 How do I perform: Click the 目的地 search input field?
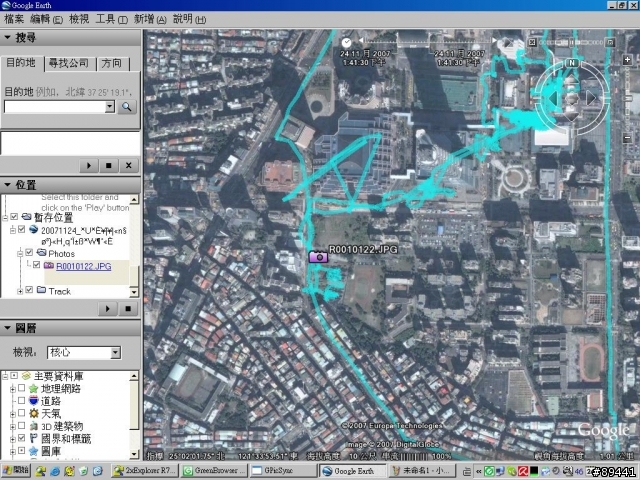pos(54,107)
